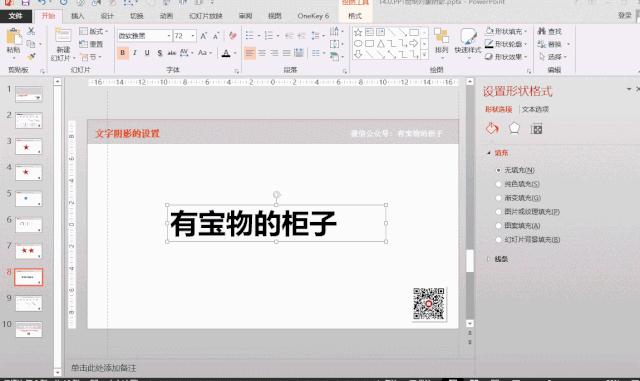Click the text box 有宝物的柜子

click(276, 223)
